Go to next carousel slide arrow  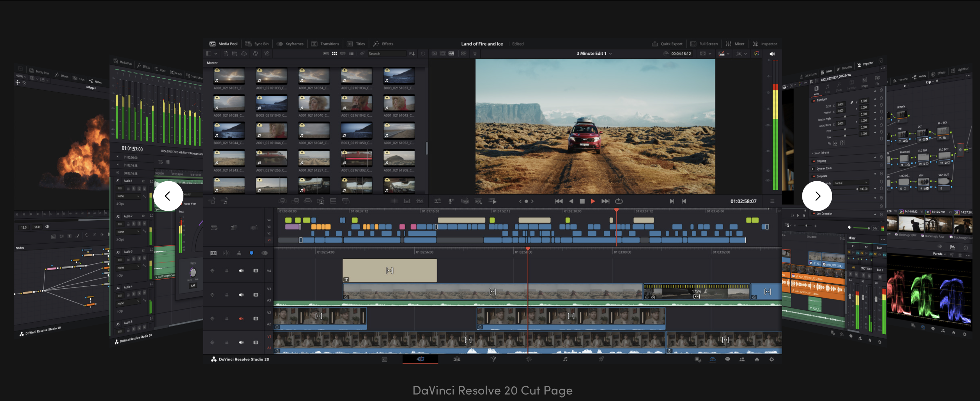(817, 196)
